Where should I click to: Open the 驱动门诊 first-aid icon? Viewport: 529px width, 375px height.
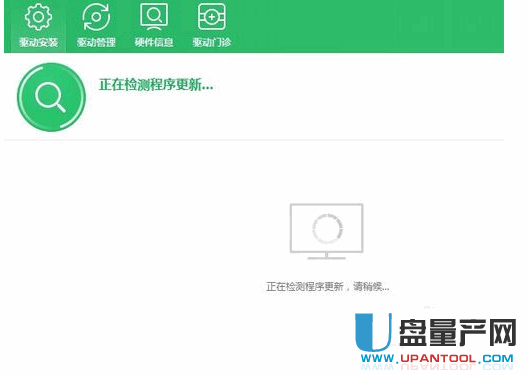click(212, 17)
